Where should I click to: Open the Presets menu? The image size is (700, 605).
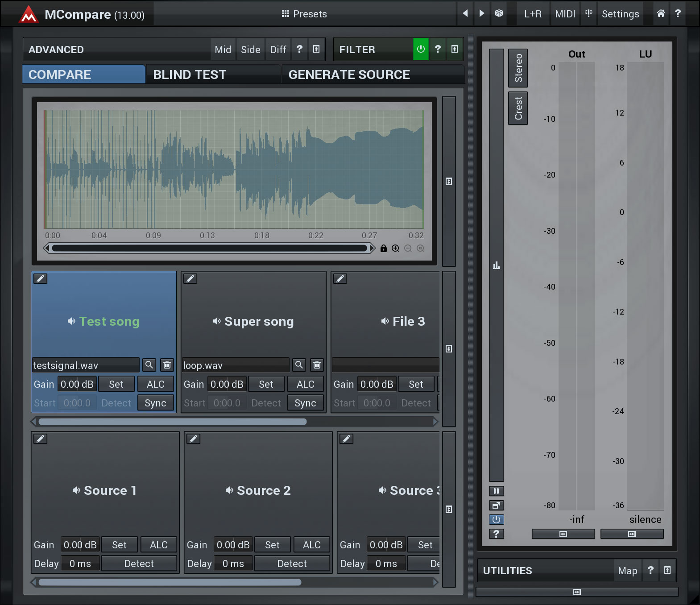pyautogui.click(x=305, y=14)
